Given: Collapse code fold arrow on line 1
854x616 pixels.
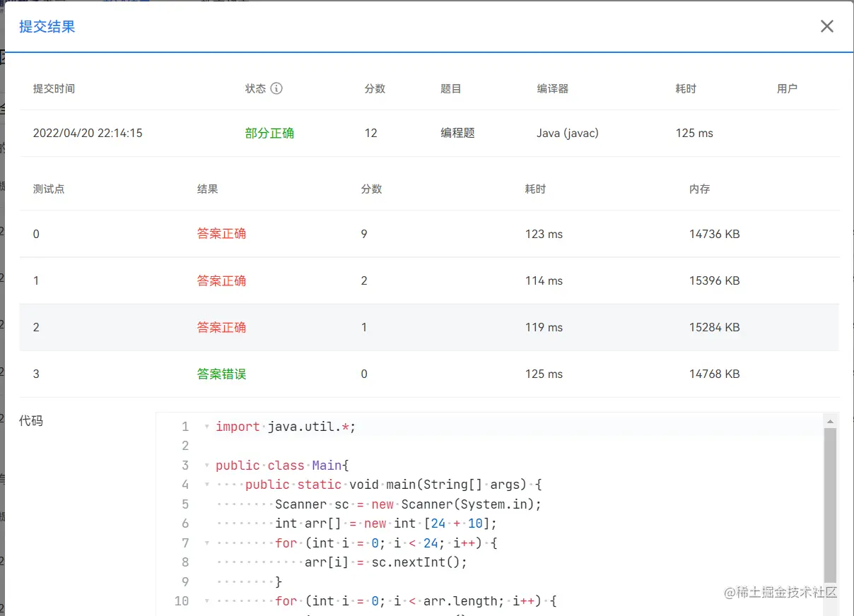Looking at the screenshot, I should click(x=206, y=427).
